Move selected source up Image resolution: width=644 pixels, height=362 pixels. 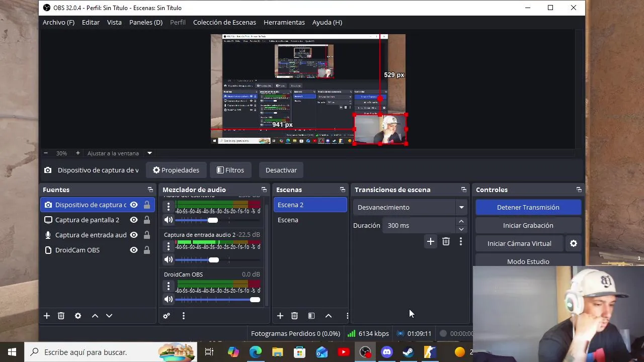pos(95,316)
